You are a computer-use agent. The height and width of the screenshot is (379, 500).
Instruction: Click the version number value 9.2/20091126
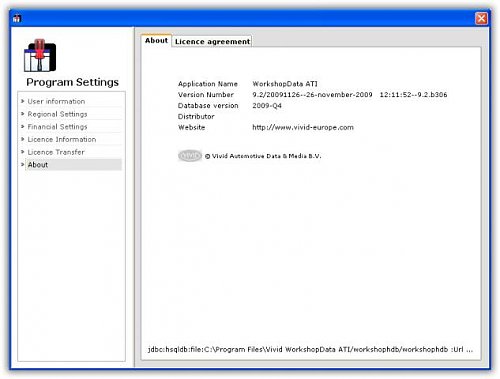point(350,95)
